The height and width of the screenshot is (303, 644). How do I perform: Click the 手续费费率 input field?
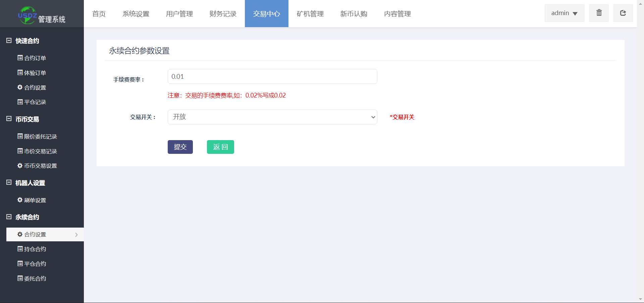[272, 76]
